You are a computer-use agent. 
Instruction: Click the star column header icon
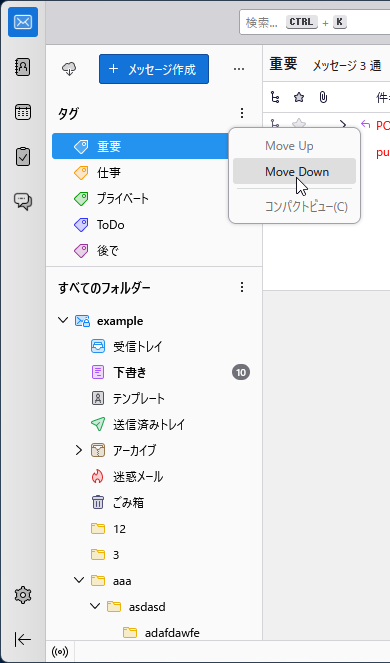point(299,98)
